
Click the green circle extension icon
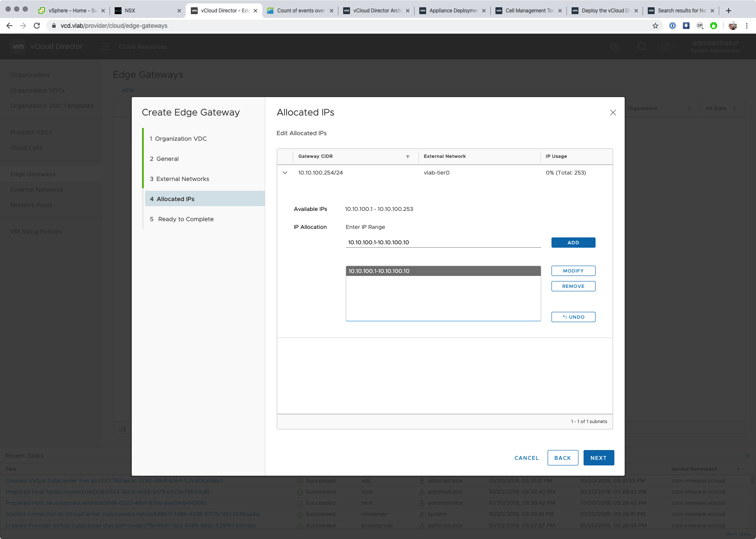pyautogui.click(x=714, y=26)
